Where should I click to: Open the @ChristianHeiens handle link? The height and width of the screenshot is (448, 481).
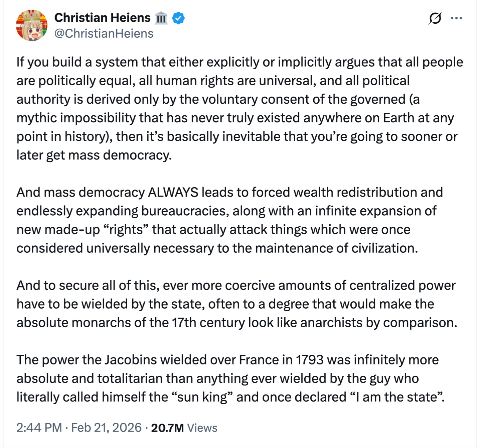(x=104, y=33)
